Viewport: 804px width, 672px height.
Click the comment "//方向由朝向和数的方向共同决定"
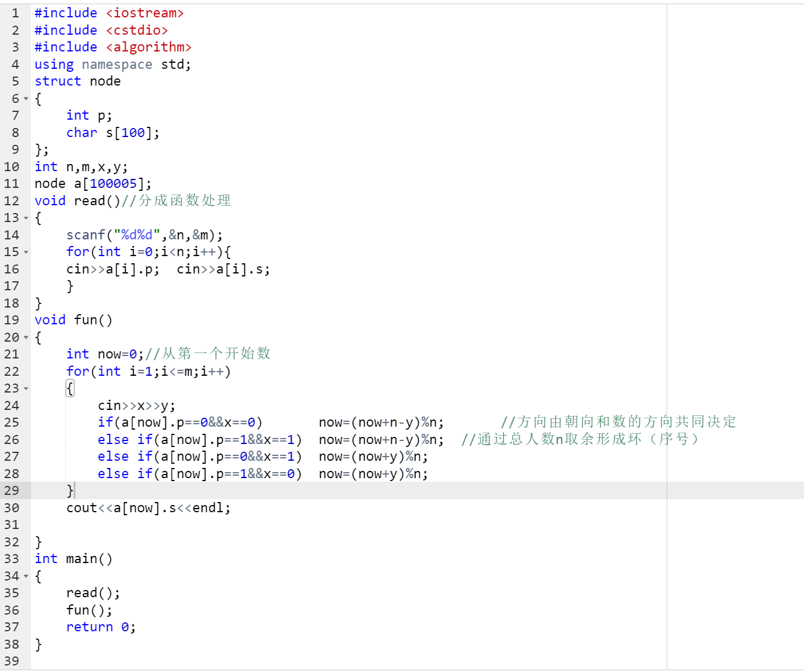pos(618,422)
